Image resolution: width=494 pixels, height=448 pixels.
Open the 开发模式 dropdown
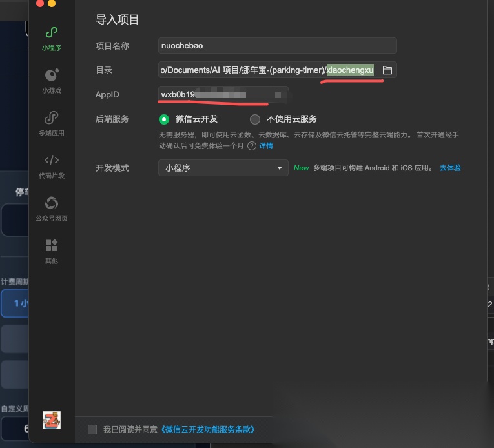(x=223, y=168)
